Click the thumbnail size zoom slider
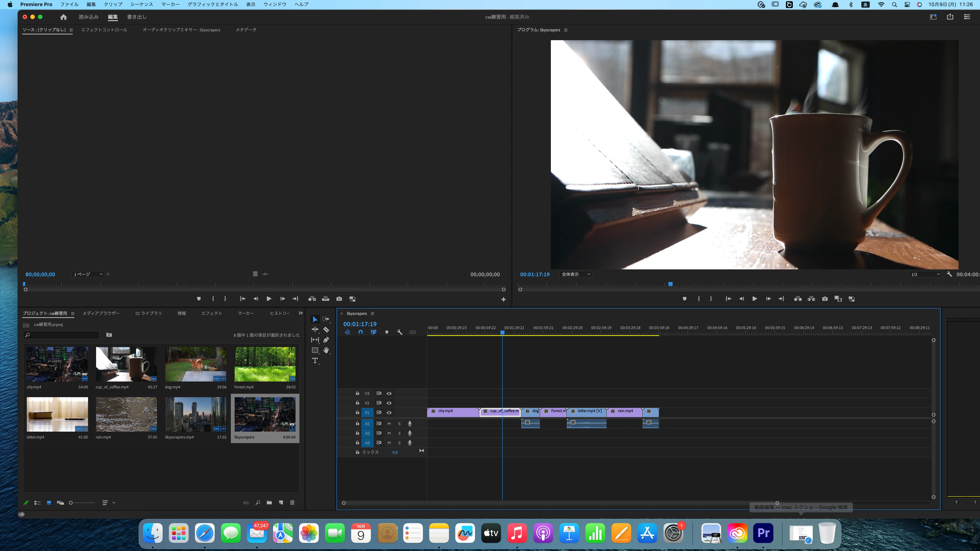 coord(82,503)
